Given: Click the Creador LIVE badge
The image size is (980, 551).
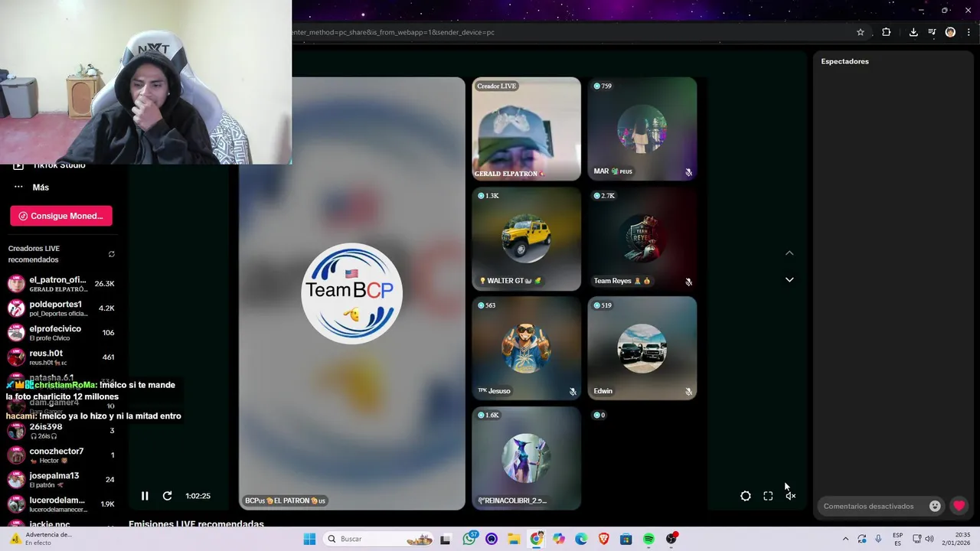Looking at the screenshot, I should click(x=497, y=86).
